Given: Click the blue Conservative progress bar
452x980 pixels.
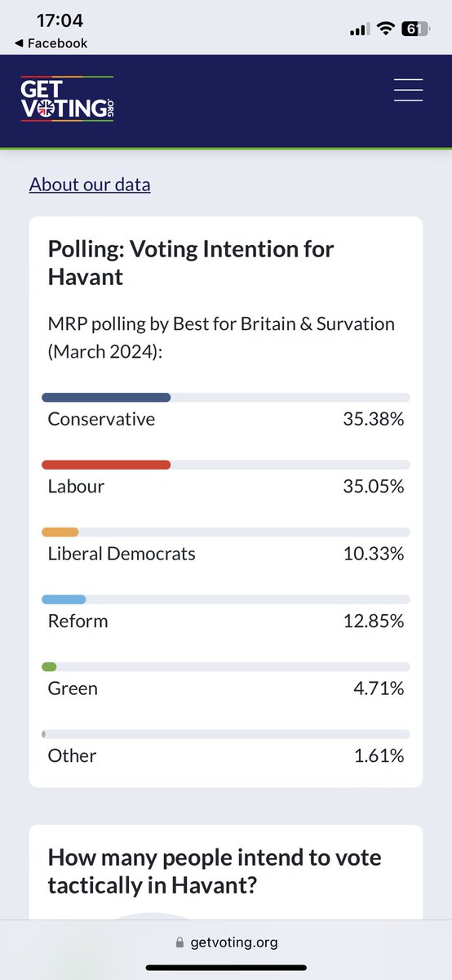Looking at the screenshot, I should coord(106,398).
